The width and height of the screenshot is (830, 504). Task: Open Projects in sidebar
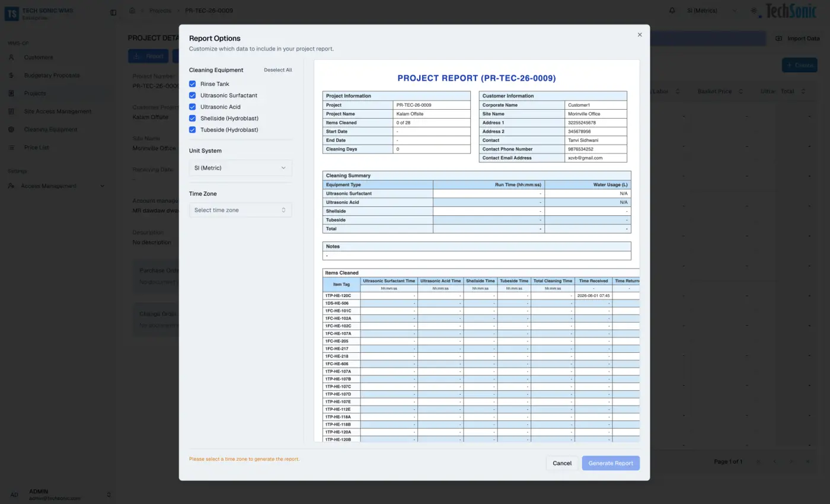coord(35,93)
